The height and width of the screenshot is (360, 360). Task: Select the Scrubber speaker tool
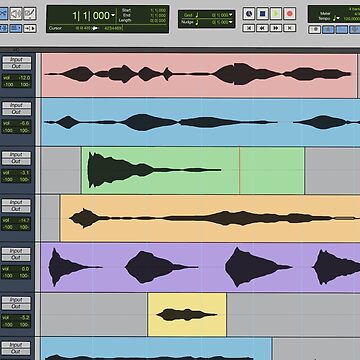click(x=15, y=14)
